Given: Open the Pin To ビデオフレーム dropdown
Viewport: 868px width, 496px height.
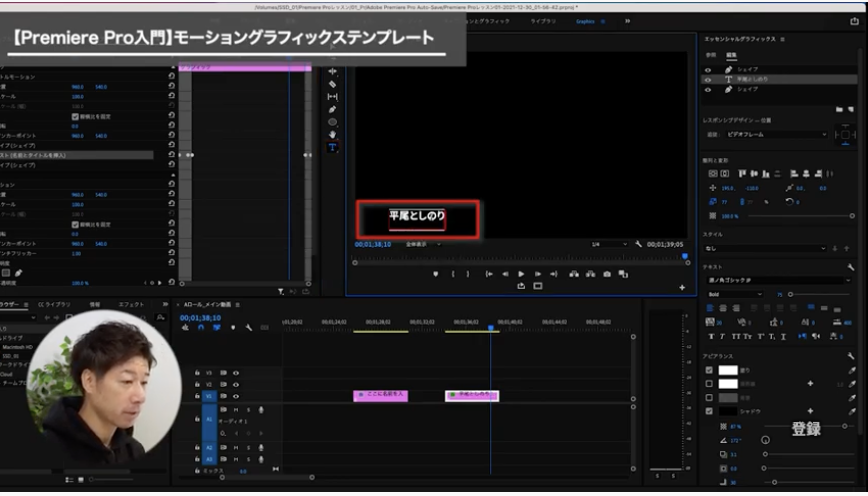Looking at the screenshot, I should tap(775, 135).
